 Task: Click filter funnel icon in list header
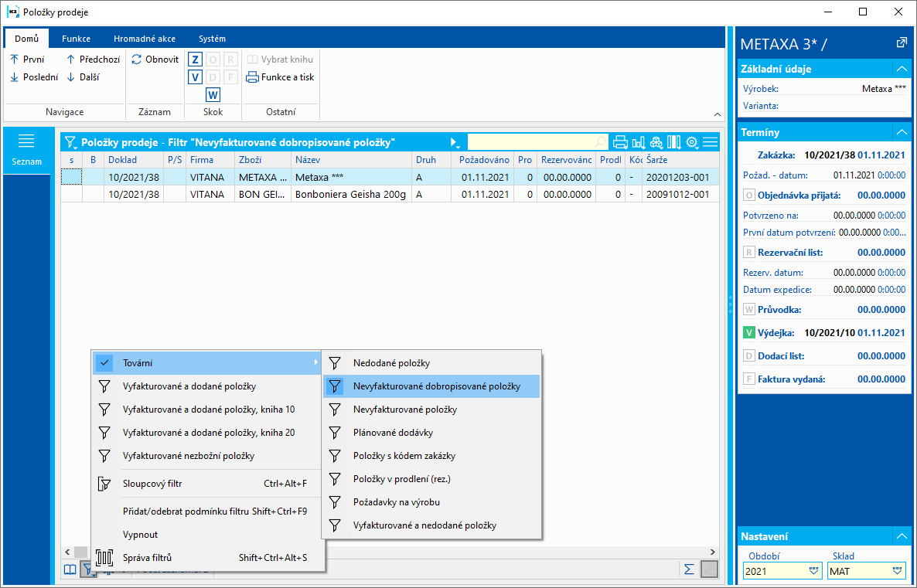click(70, 142)
